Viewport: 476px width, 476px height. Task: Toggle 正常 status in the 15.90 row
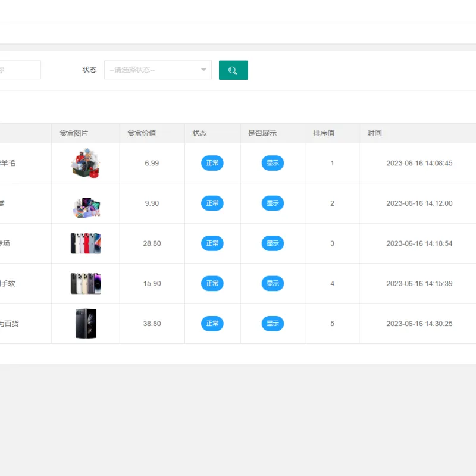pyautogui.click(x=212, y=283)
